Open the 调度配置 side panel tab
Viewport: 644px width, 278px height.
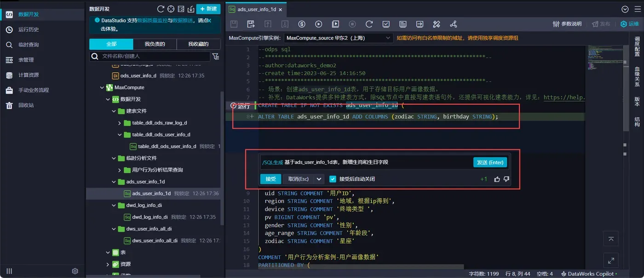(637, 46)
